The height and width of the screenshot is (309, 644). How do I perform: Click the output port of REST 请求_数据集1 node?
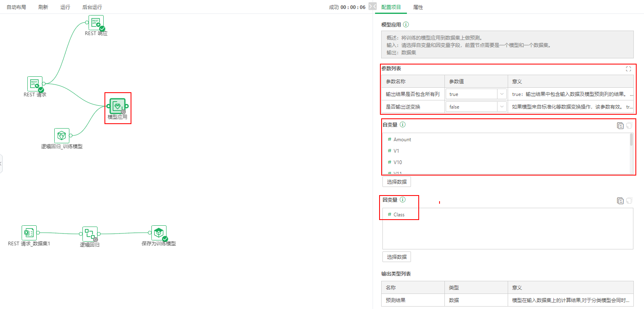(38, 233)
